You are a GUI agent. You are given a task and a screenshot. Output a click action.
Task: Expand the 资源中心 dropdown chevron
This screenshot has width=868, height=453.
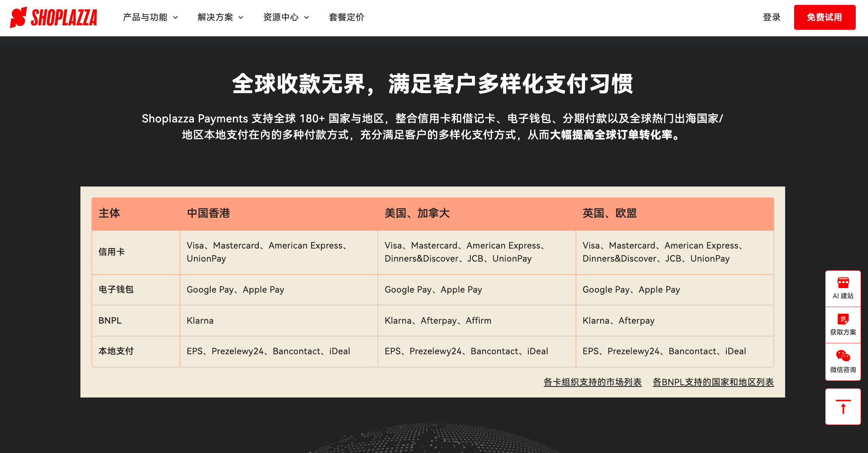pos(307,18)
